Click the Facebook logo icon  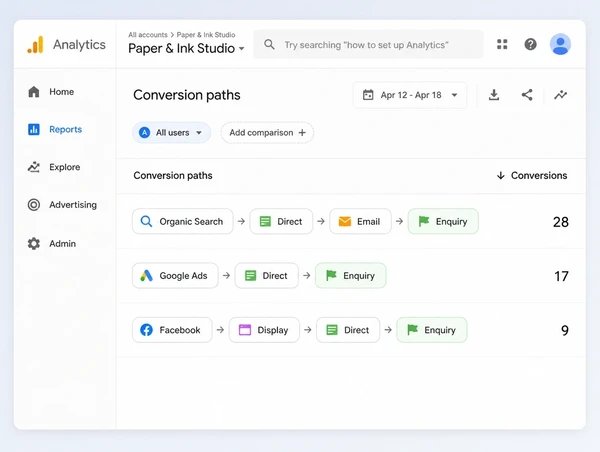point(146,330)
